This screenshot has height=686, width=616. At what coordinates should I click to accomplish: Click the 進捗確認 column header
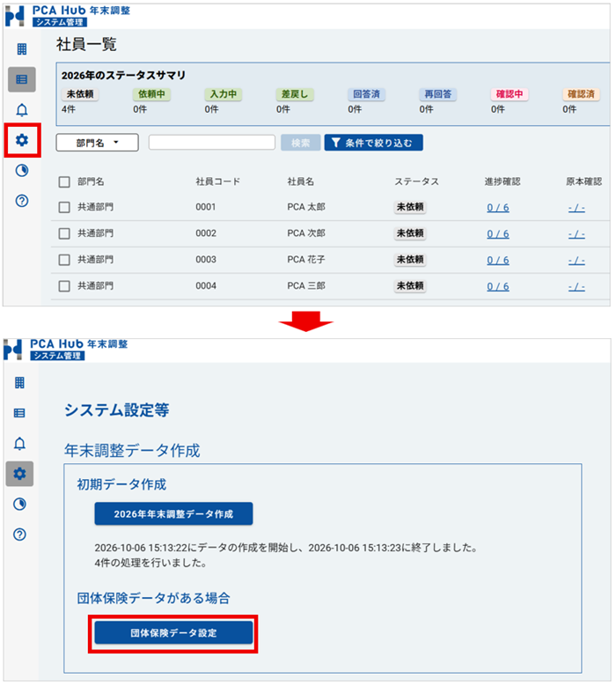pyautogui.click(x=502, y=181)
